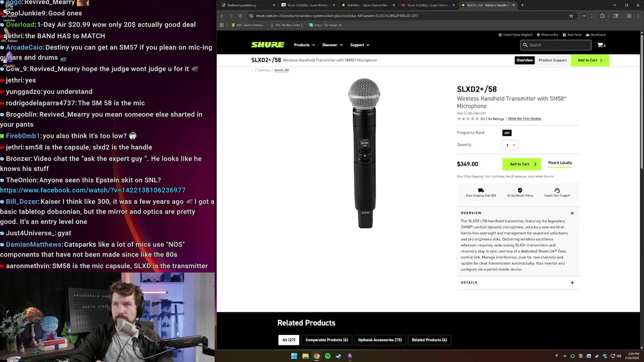Select the Overview page tab
This screenshot has height=362, width=644.
tap(524, 60)
